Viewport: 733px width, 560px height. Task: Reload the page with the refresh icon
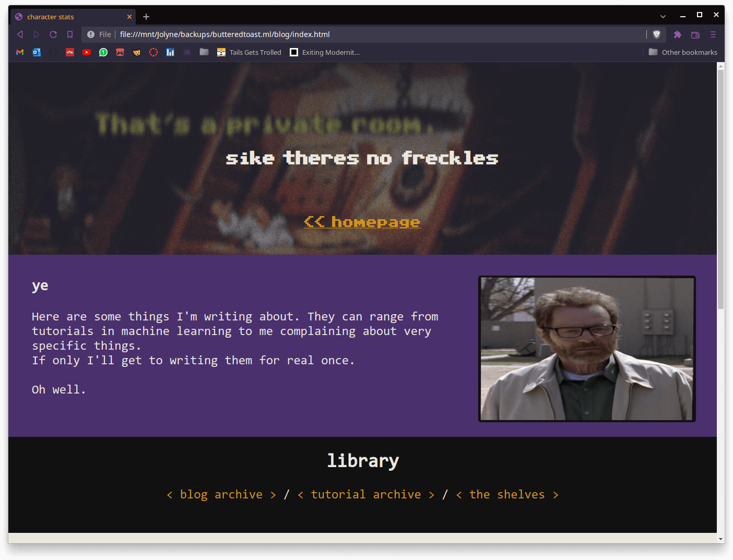pos(53,34)
